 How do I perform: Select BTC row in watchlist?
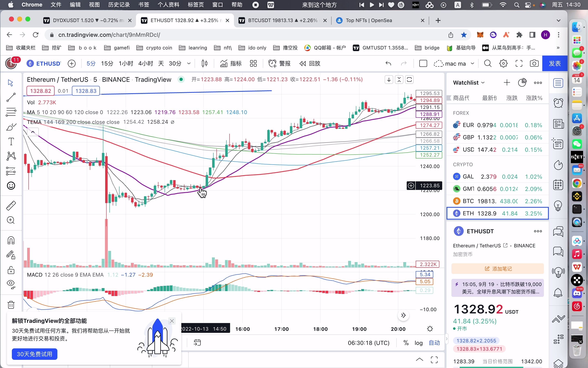[x=497, y=201]
